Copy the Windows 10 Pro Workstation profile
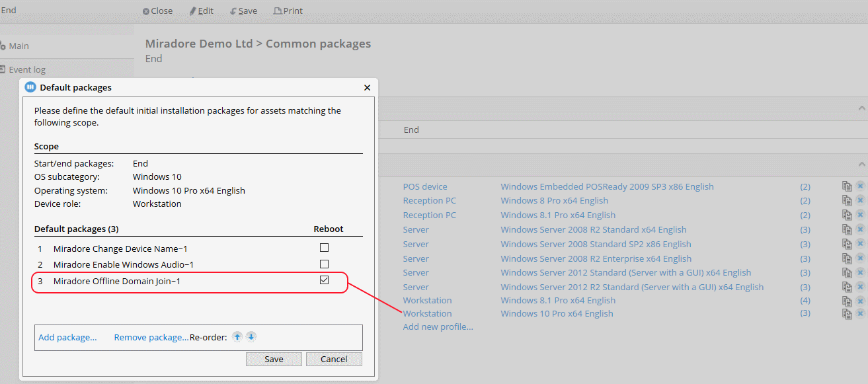 pyautogui.click(x=847, y=314)
